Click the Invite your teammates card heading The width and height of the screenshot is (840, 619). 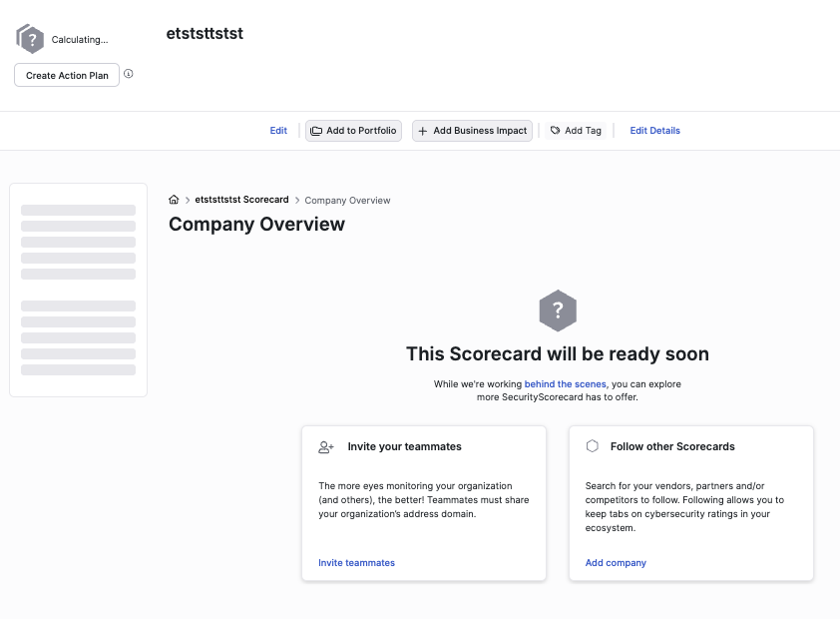coord(404,446)
